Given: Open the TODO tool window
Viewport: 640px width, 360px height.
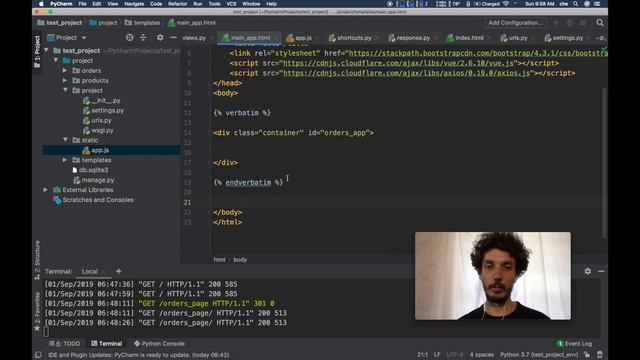Looking at the screenshot, I should [65, 344].
